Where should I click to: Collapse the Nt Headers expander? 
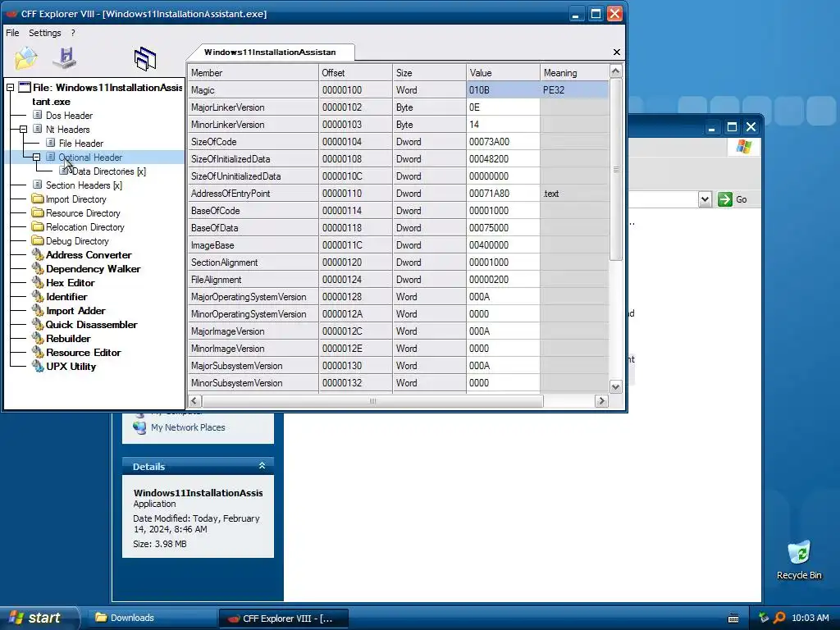23,129
